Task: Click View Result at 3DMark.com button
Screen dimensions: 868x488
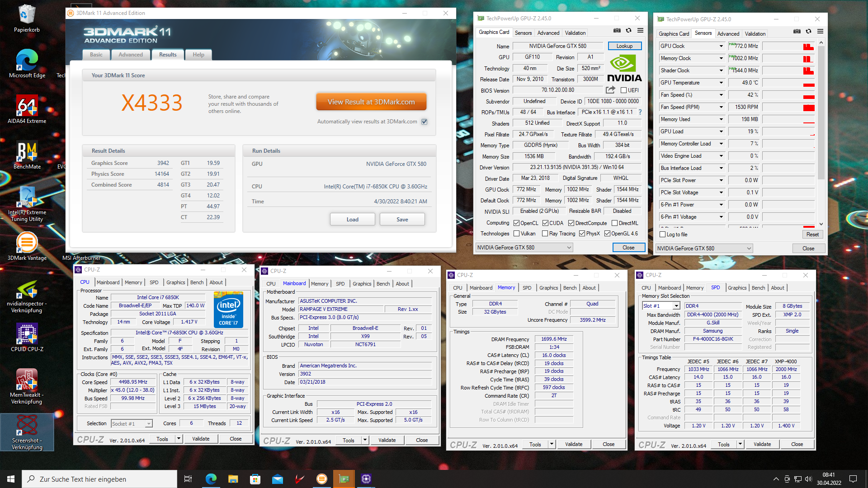Action: click(371, 102)
